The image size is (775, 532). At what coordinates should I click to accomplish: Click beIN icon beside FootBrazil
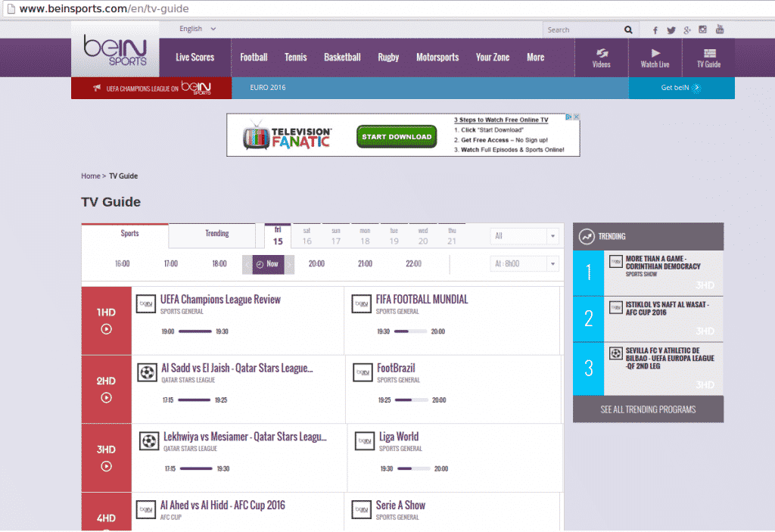point(363,372)
